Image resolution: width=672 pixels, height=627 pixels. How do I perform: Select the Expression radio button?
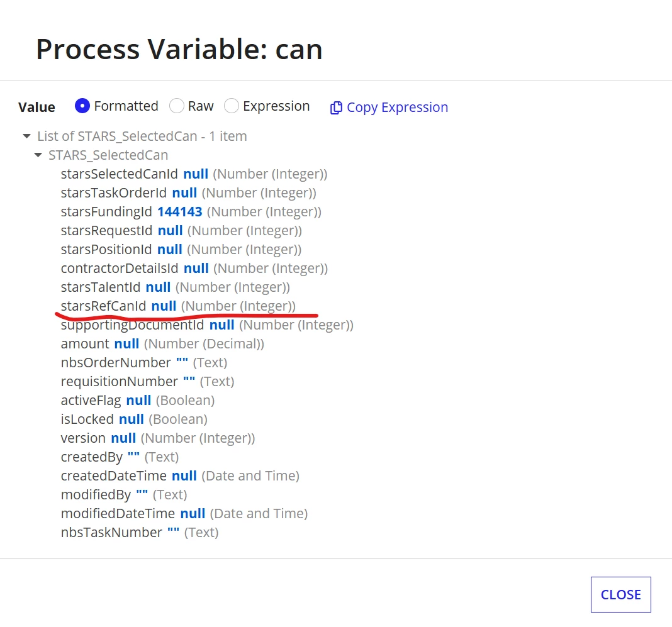232,106
